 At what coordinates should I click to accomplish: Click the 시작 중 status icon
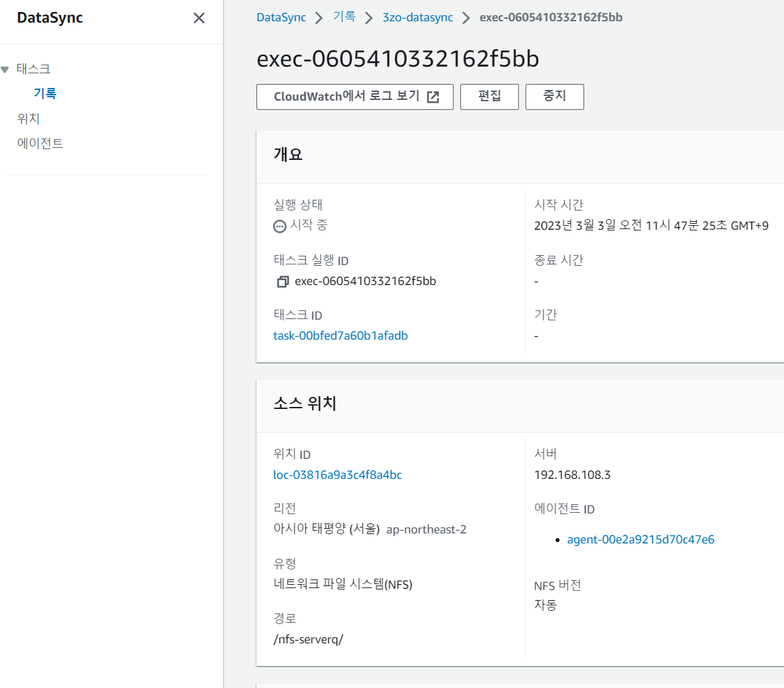[x=280, y=226]
